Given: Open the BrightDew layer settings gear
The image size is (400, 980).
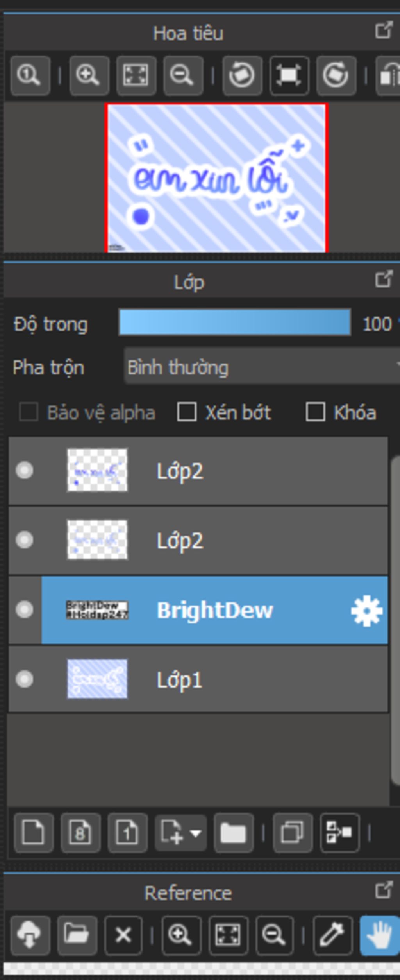Looking at the screenshot, I should pos(366,611).
